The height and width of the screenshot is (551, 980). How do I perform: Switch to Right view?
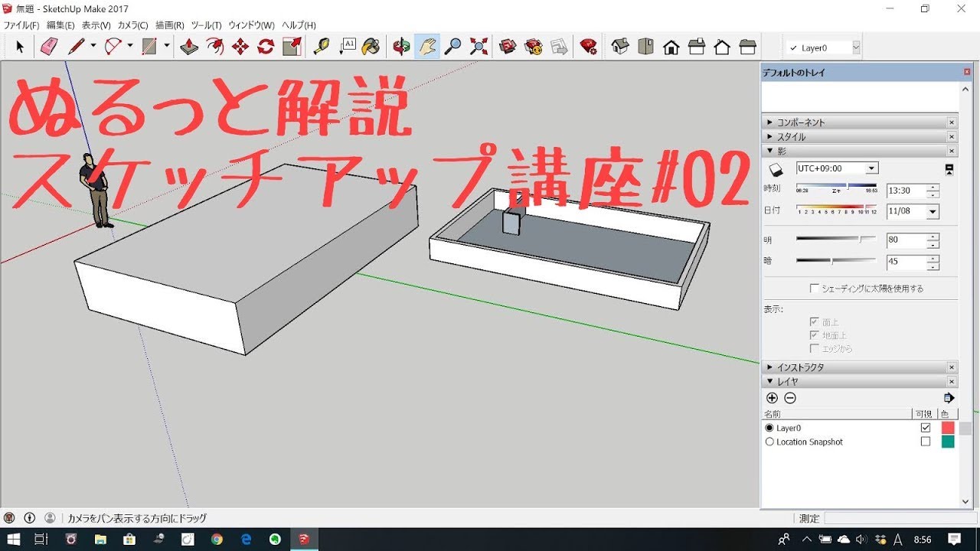click(697, 47)
